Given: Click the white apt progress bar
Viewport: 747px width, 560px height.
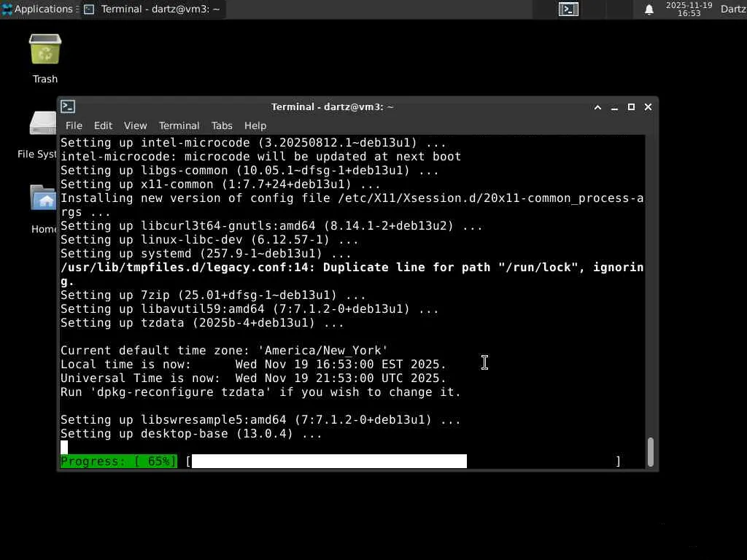Looking at the screenshot, I should 329,461.
